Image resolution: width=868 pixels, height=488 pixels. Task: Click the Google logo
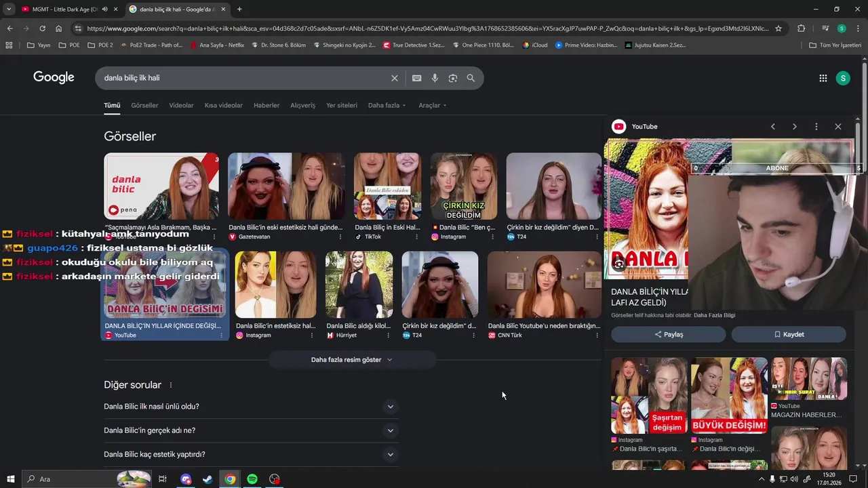click(x=54, y=77)
